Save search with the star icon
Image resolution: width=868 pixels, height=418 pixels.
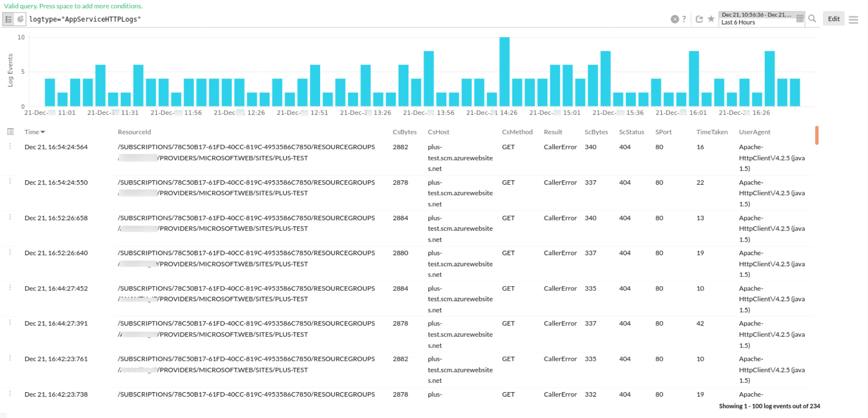[711, 19]
